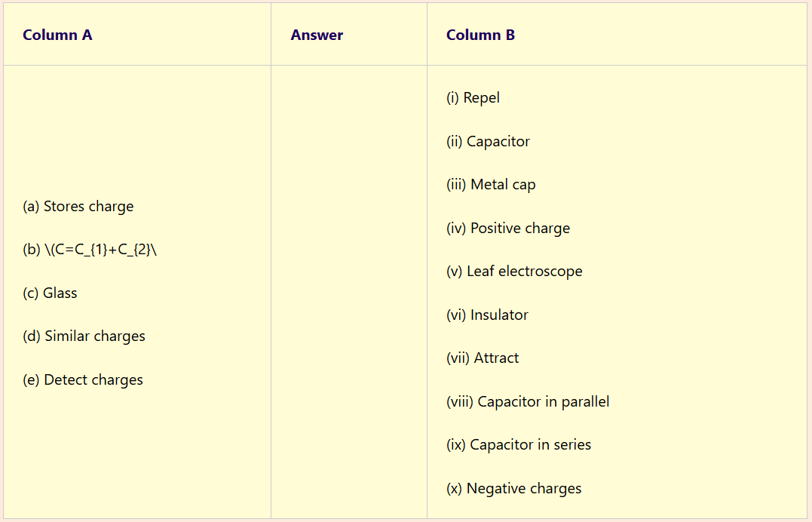Click the "(v) Leaf electroscope" option
812x522 pixels.
514,272
